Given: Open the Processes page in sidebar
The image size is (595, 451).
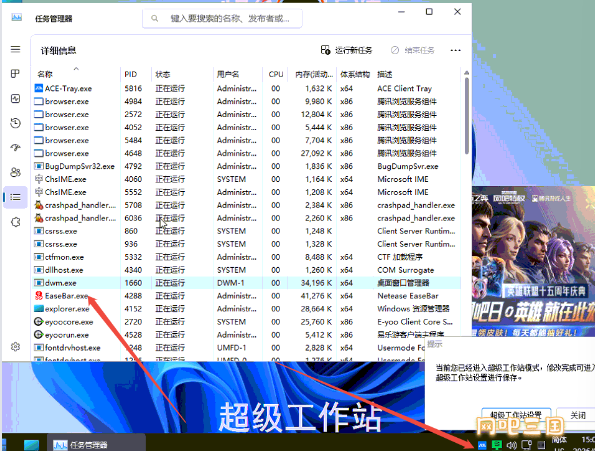Looking at the screenshot, I should (x=15, y=74).
